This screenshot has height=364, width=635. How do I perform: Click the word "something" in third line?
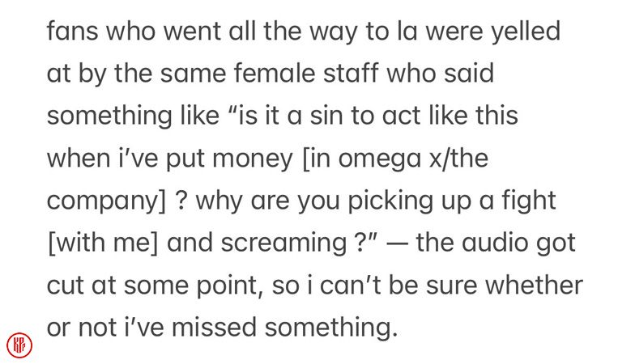(110, 116)
